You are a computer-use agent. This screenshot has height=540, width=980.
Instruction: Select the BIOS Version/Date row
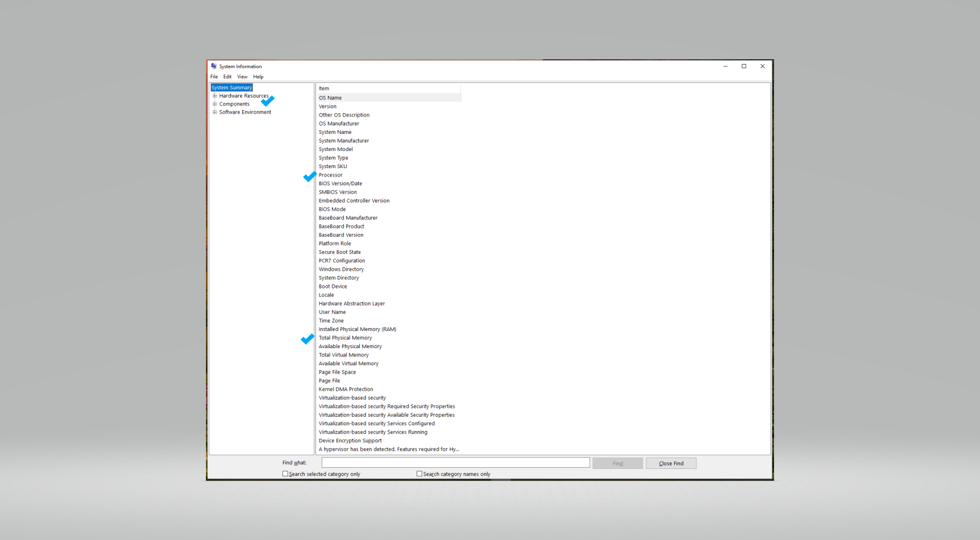tap(389, 184)
